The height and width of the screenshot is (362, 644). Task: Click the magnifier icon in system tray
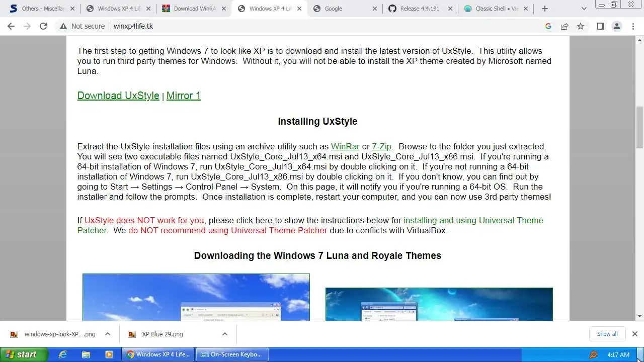(593, 355)
